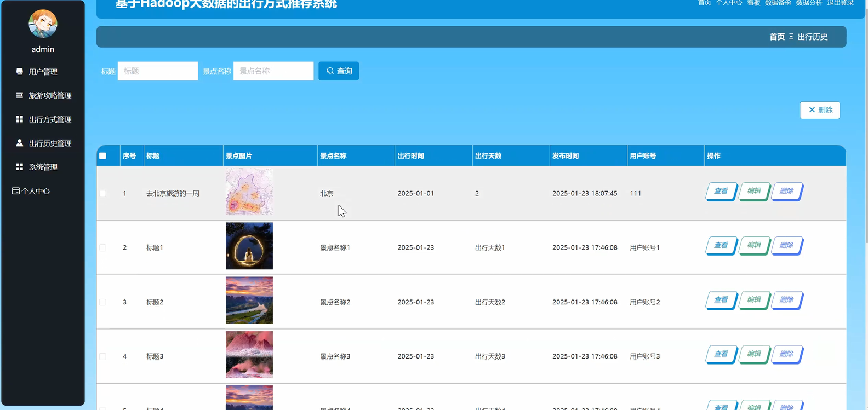Click 删除 for 标题2 row

(x=787, y=299)
